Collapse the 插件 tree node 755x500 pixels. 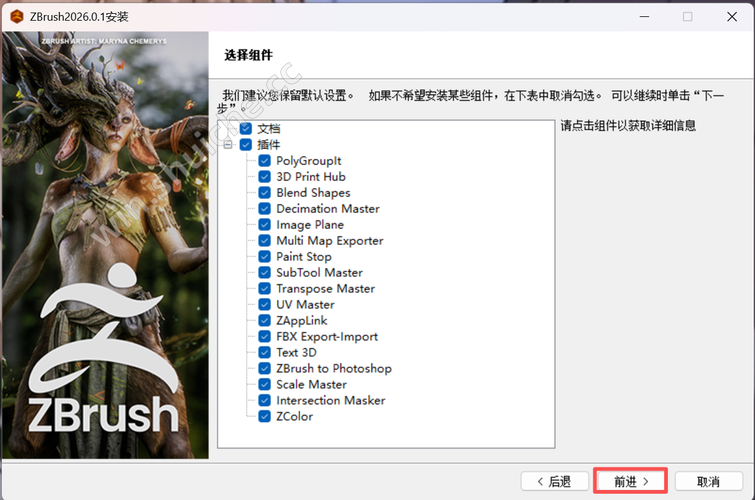(228, 145)
